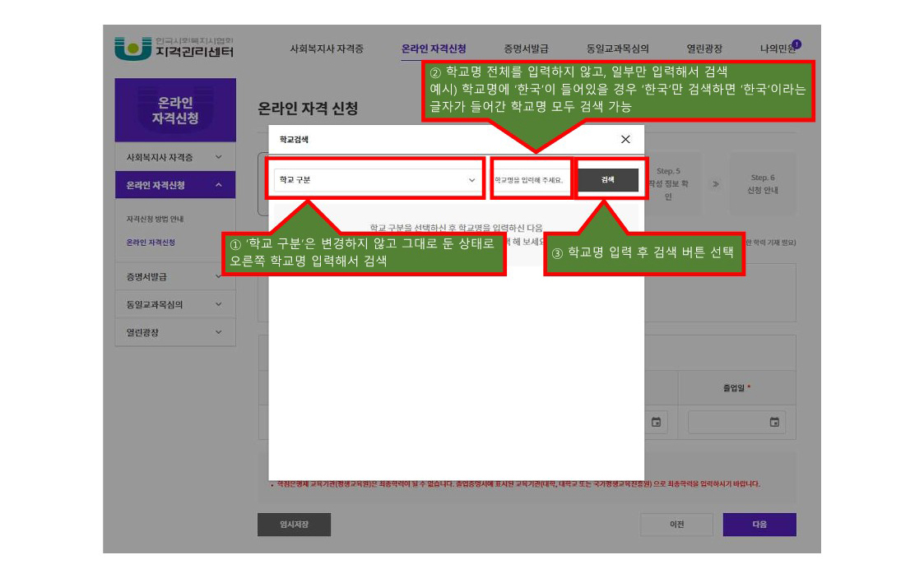Collapse 온라인 자격신청 sidebar section
The height and width of the screenshot is (578, 924).
click(175, 185)
